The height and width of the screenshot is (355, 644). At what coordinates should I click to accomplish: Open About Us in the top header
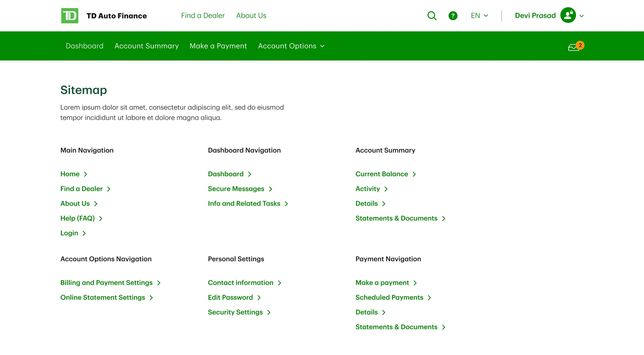coord(251,16)
